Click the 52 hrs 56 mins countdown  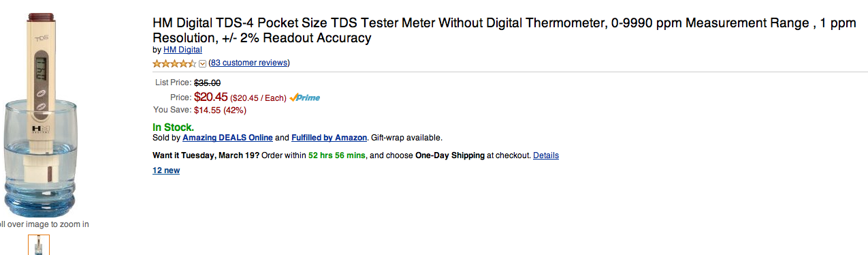point(337,155)
